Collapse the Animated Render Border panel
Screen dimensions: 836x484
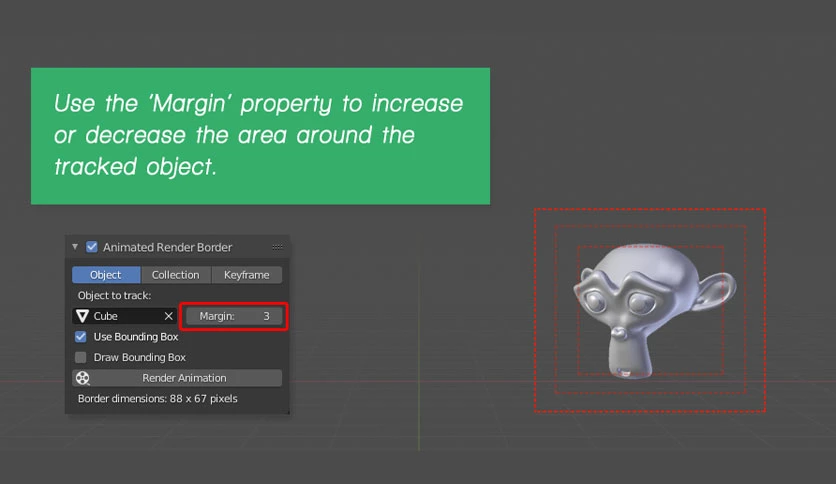click(75, 247)
